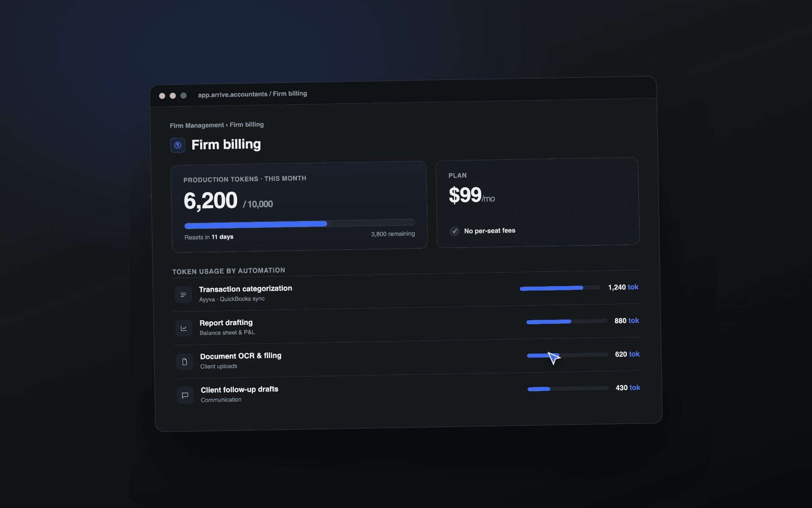The height and width of the screenshot is (508, 812).
Task: Click the 620 tok value
Action: 627,354
